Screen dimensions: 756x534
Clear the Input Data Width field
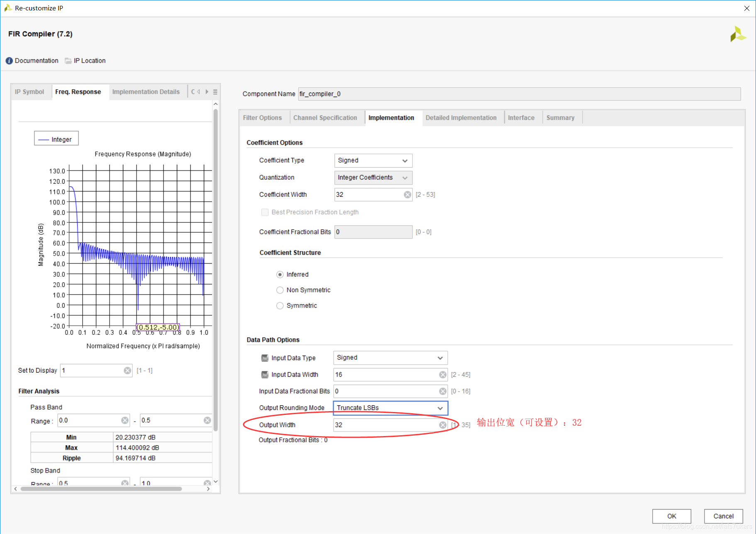(443, 375)
